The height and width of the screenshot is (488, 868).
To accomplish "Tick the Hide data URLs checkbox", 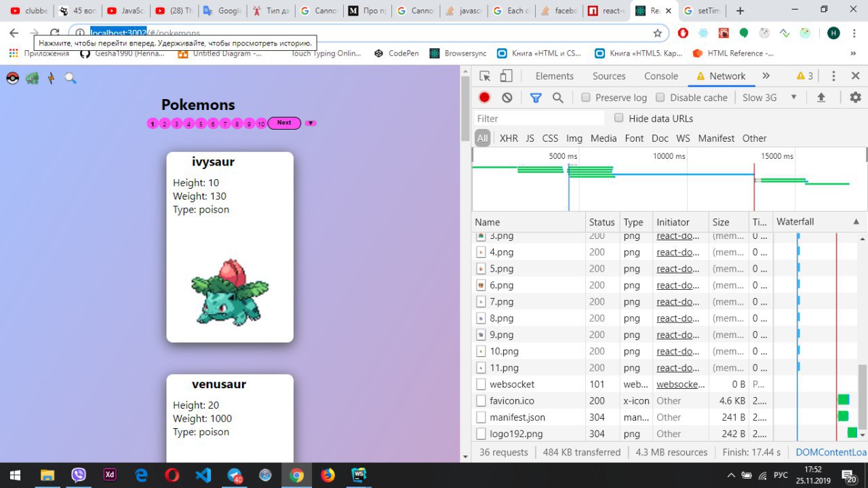I will 618,118.
